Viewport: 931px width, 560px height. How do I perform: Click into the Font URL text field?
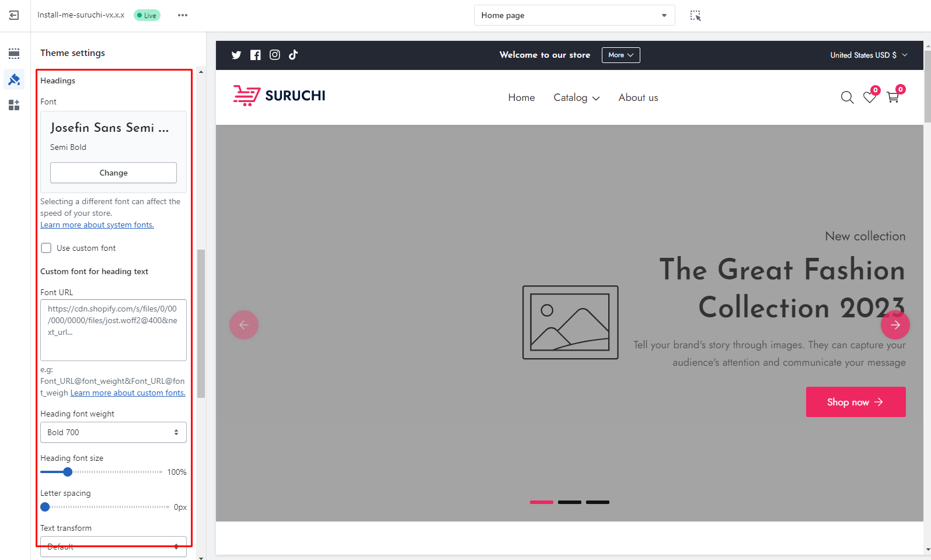pyautogui.click(x=113, y=330)
